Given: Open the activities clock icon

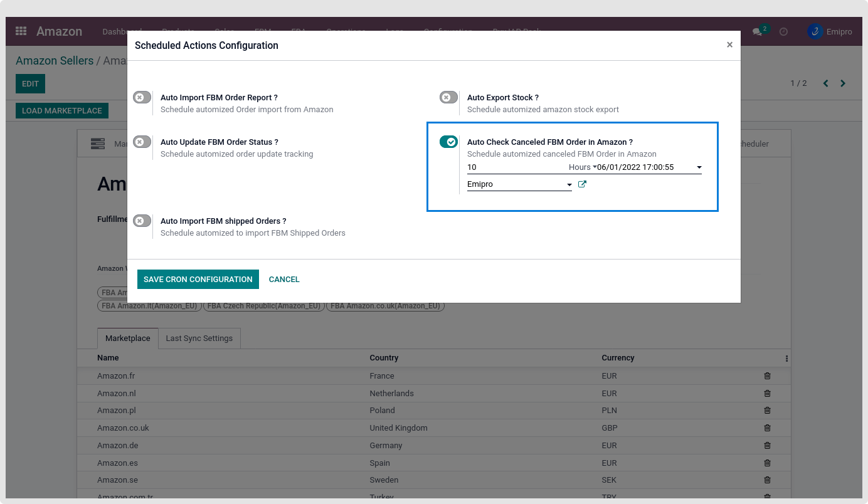Looking at the screenshot, I should click(x=783, y=31).
